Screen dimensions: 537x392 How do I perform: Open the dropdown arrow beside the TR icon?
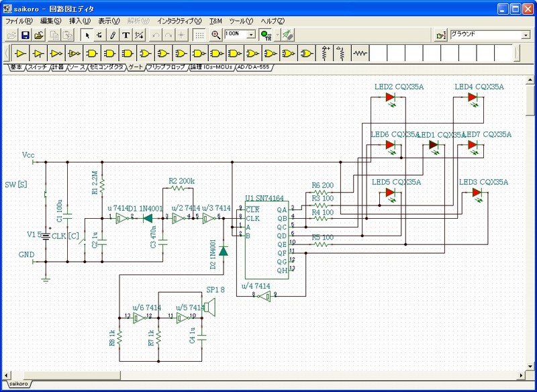(277, 35)
